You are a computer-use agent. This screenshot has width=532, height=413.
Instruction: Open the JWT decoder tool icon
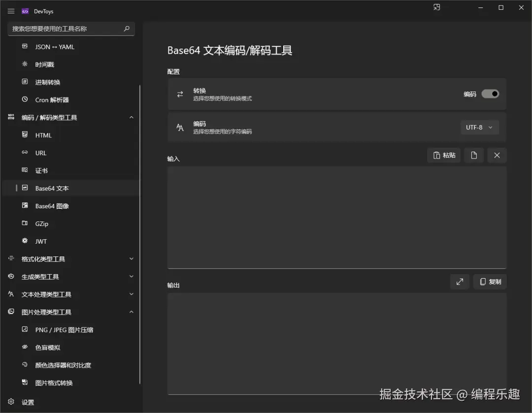[x=25, y=241]
